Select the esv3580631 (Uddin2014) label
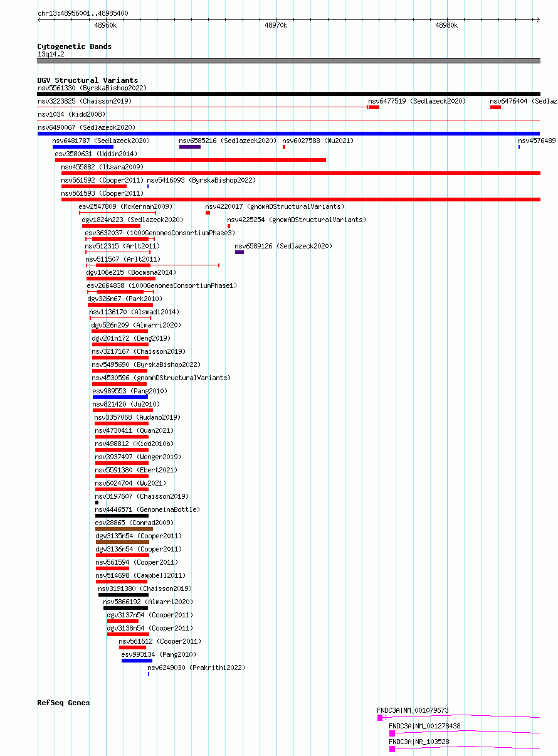Viewport: 558px width, 756px height. (96, 154)
